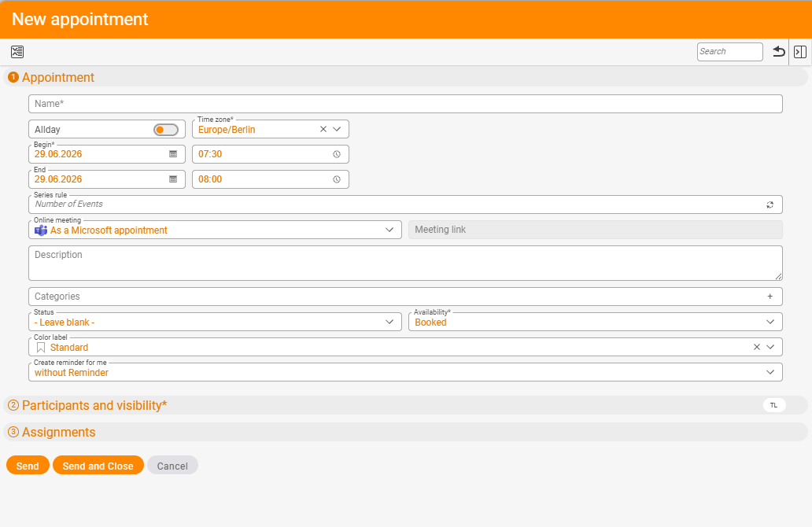The width and height of the screenshot is (812, 527).
Task: Open the Online meeting dropdown
Action: point(389,230)
